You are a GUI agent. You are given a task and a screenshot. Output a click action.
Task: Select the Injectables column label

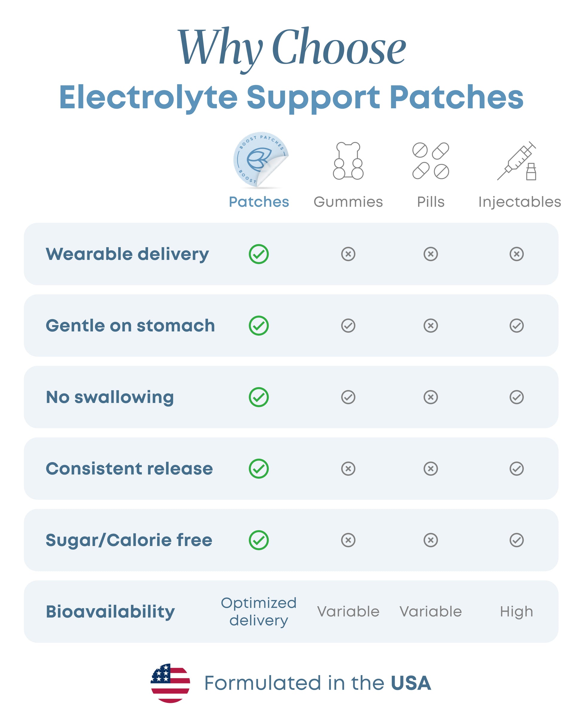[519, 202]
